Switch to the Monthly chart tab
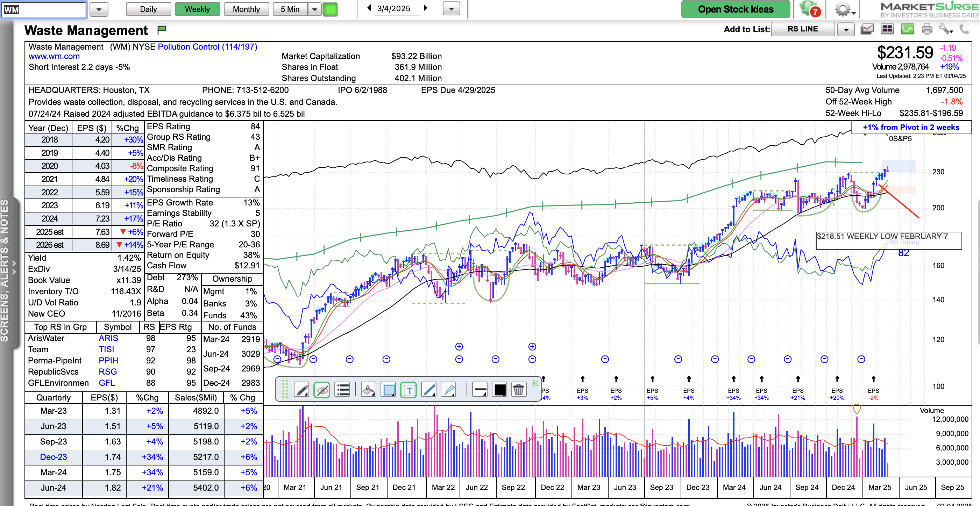 (246, 9)
